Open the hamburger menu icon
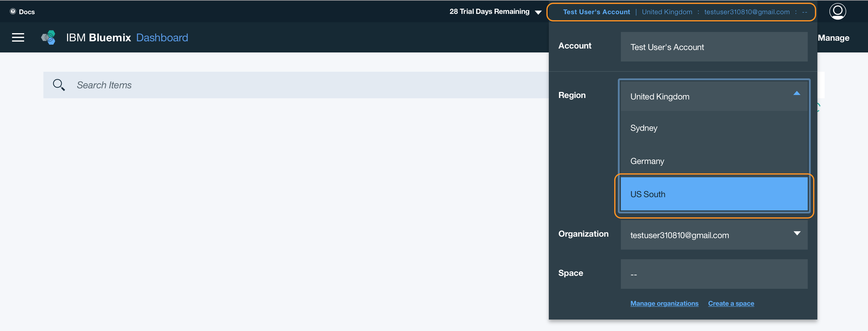 tap(18, 38)
